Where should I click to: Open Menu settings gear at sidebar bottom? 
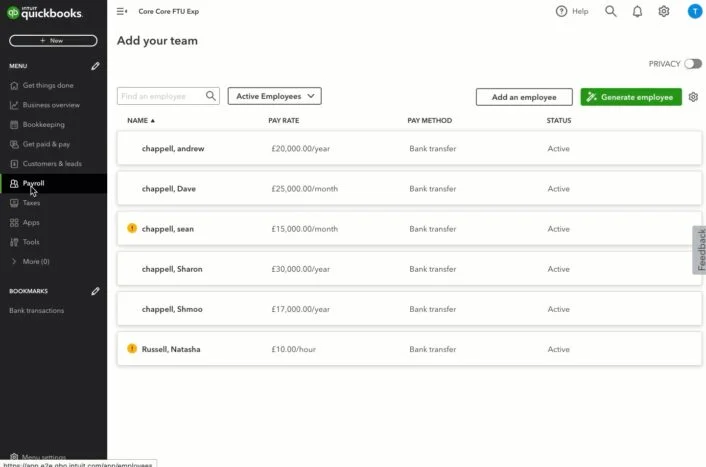click(14, 457)
